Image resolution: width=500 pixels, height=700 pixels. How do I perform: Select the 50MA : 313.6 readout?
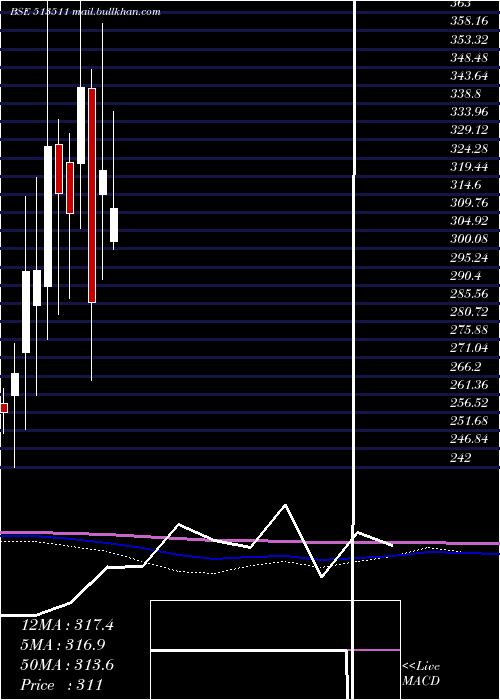(67, 665)
